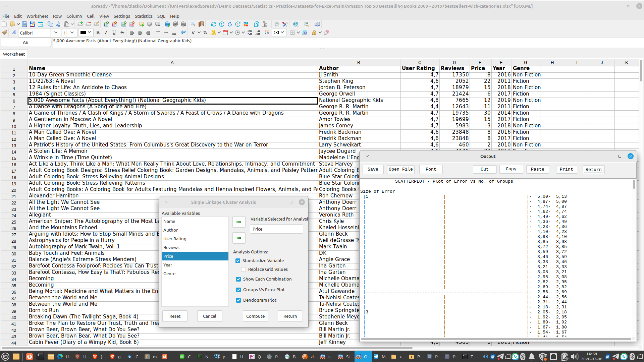Viewport: 644px width, 362px height.
Task: Click the Italic formatting icon
Action: (x=106, y=33)
